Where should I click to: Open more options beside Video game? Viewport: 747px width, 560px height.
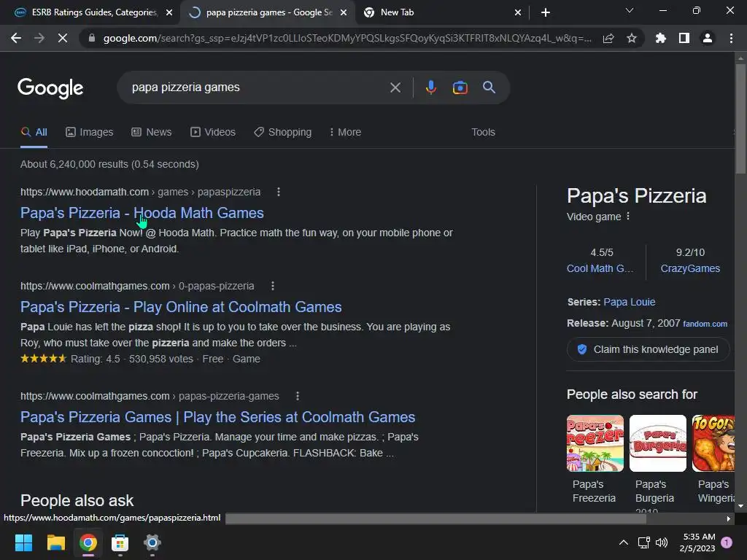click(628, 216)
